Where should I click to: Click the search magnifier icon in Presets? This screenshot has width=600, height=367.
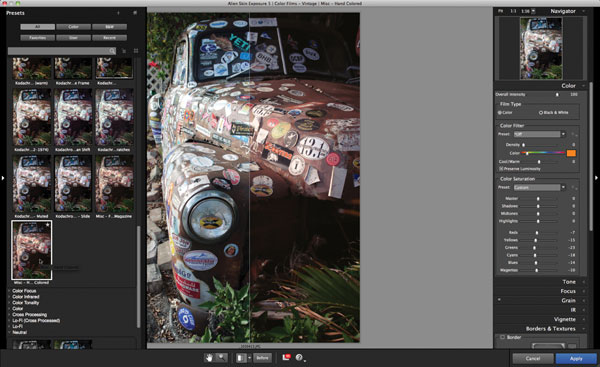(x=112, y=51)
